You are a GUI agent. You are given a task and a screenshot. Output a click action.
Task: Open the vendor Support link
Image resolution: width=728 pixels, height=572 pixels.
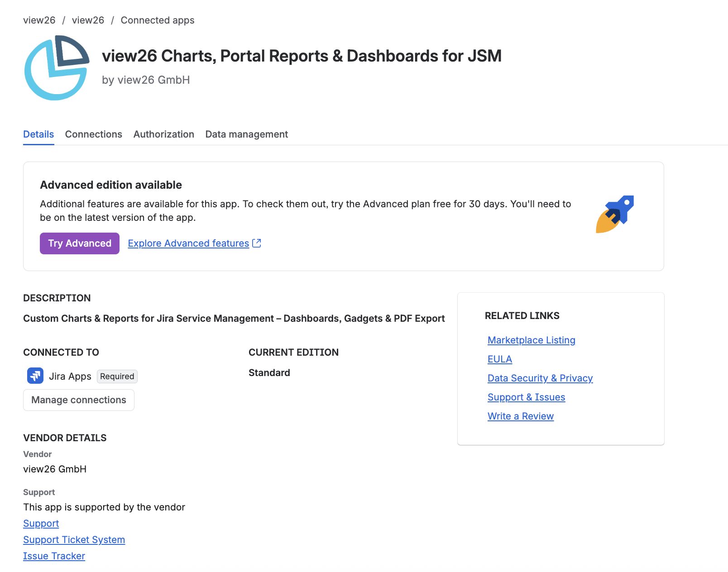click(x=41, y=524)
